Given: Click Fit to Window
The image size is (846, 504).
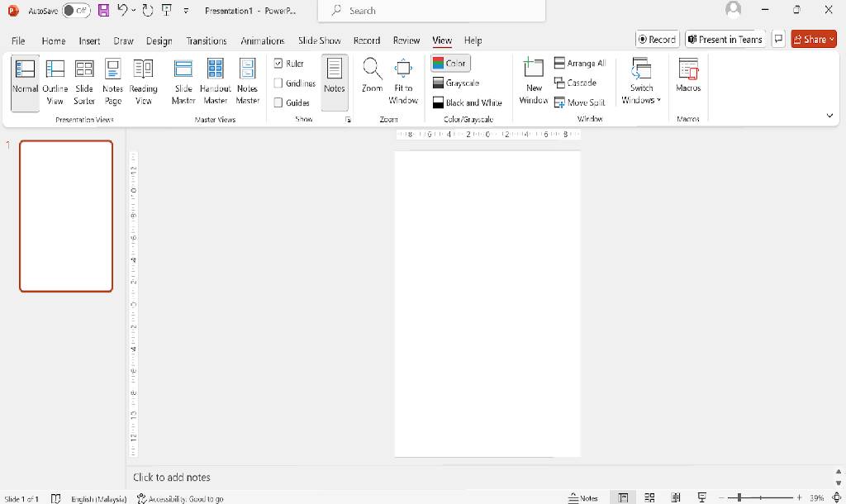Looking at the screenshot, I should point(403,82).
